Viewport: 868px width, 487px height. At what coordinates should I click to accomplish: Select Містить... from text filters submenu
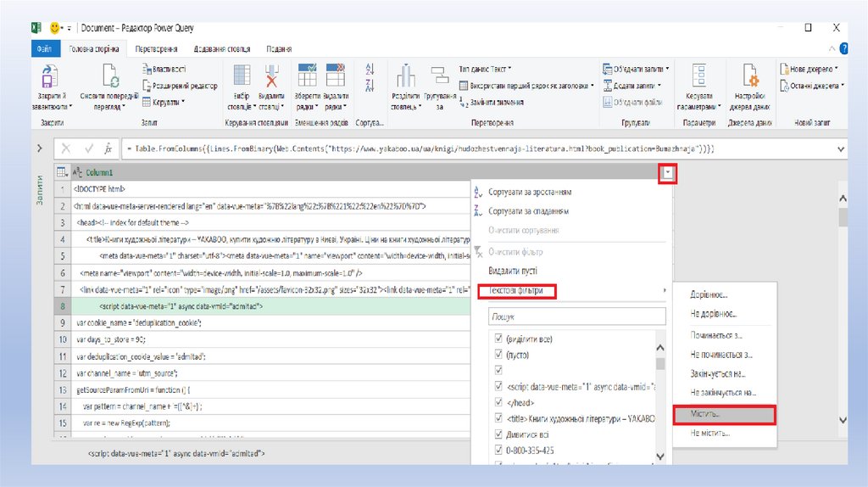(723, 415)
